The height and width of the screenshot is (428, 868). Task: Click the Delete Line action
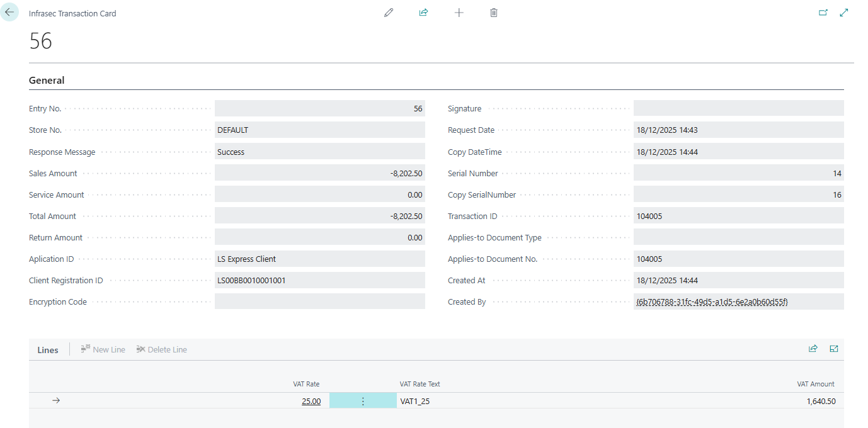(x=162, y=349)
